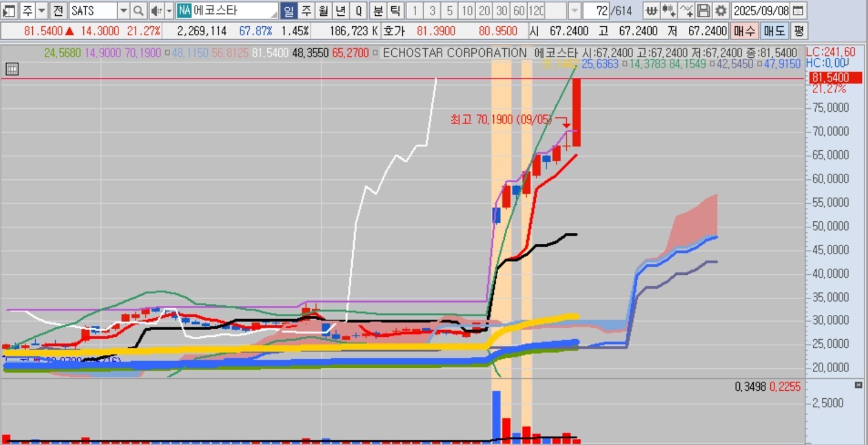
Task: Click the ask price 81.3900
Action: click(437, 31)
